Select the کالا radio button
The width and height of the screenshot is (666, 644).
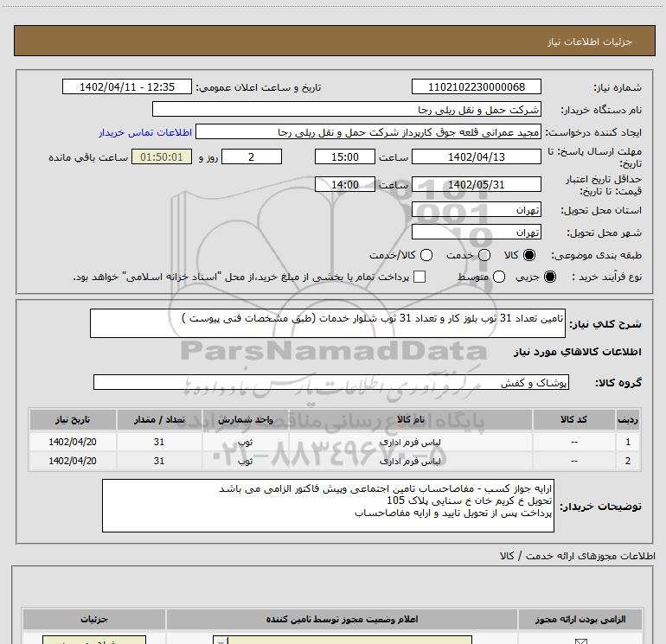tap(529, 255)
